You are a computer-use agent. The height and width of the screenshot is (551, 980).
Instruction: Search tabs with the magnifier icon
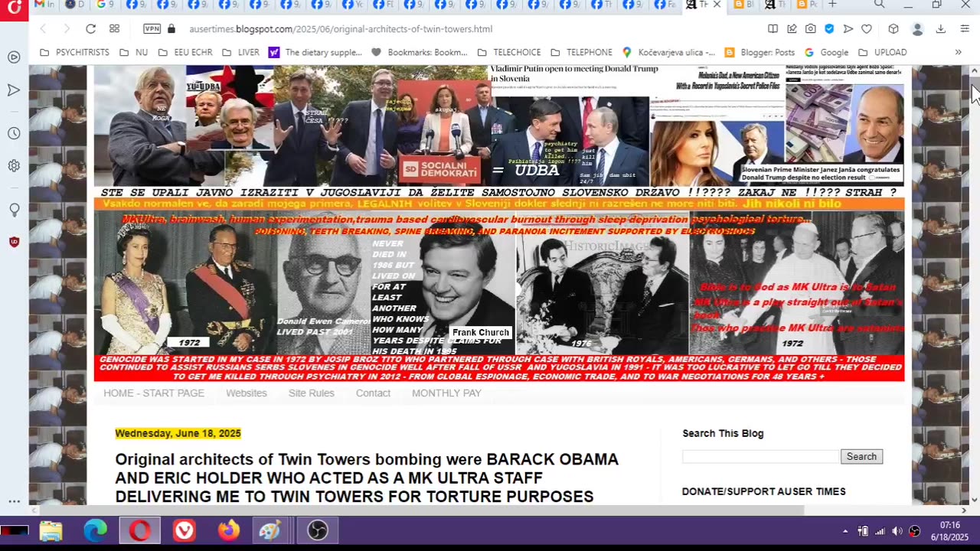(879, 5)
